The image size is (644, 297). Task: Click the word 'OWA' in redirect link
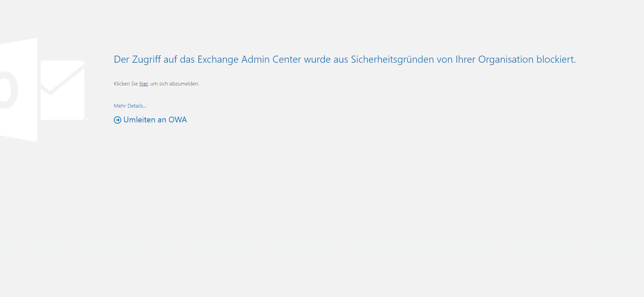point(178,120)
